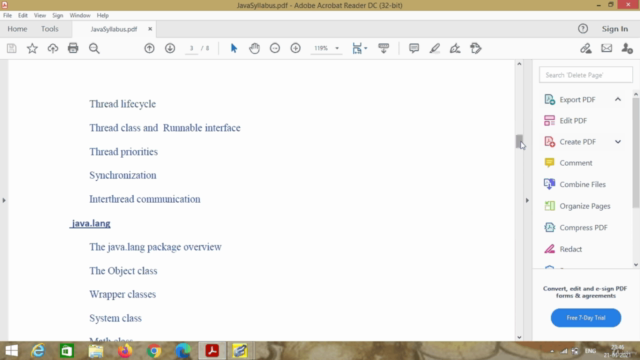Screen dimensions: 640x360
Task: Open File Explorer from taskbar
Action: 96,351
